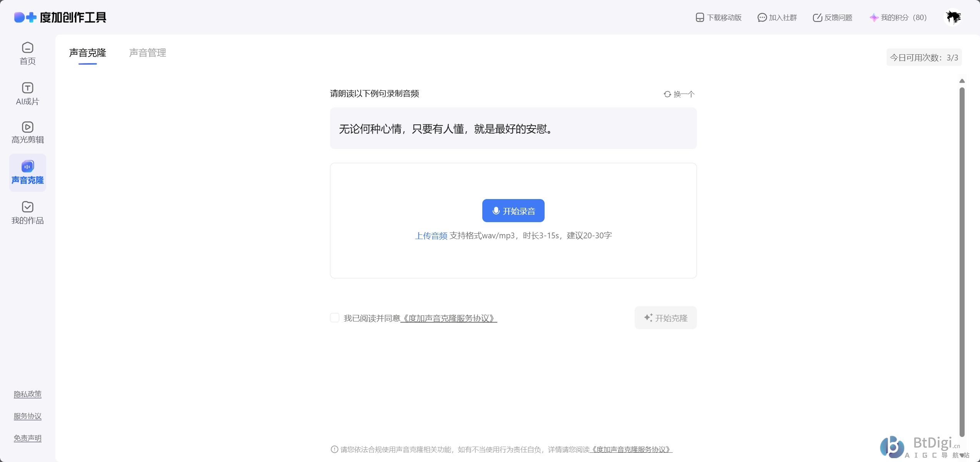Check the service agreement consent checkbox

pos(335,318)
